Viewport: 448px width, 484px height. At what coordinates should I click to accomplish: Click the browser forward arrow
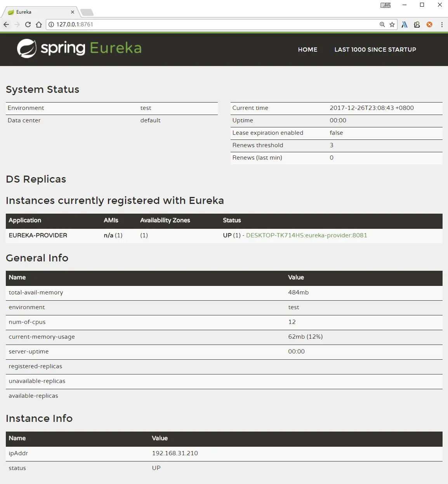[x=17, y=24]
